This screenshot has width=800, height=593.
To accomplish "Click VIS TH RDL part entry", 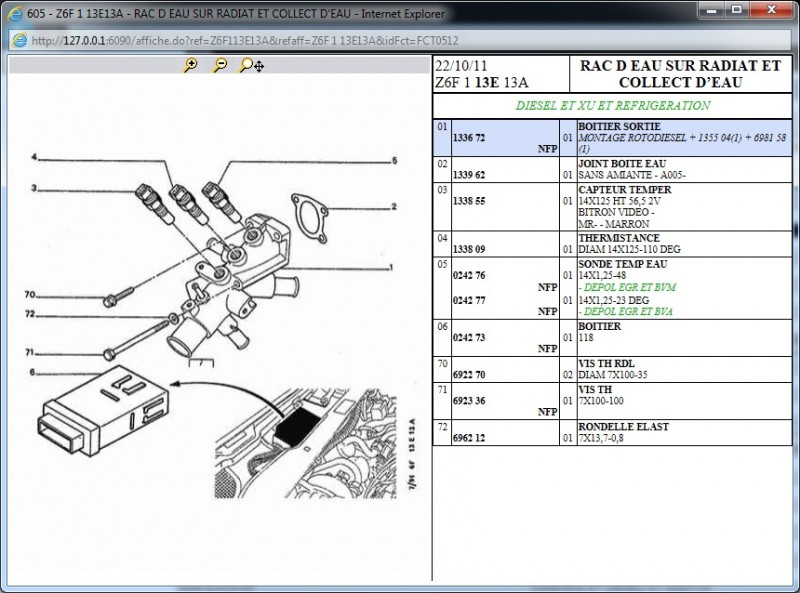I will 603,363.
